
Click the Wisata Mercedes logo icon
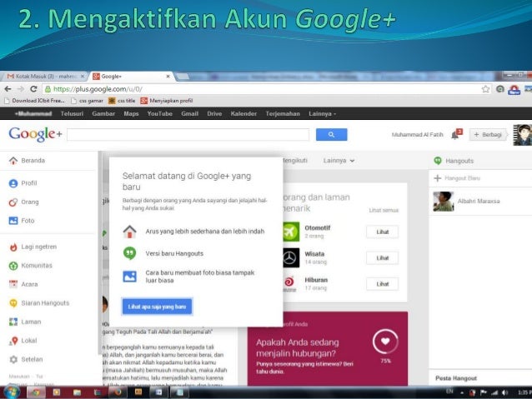pyautogui.click(x=291, y=258)
